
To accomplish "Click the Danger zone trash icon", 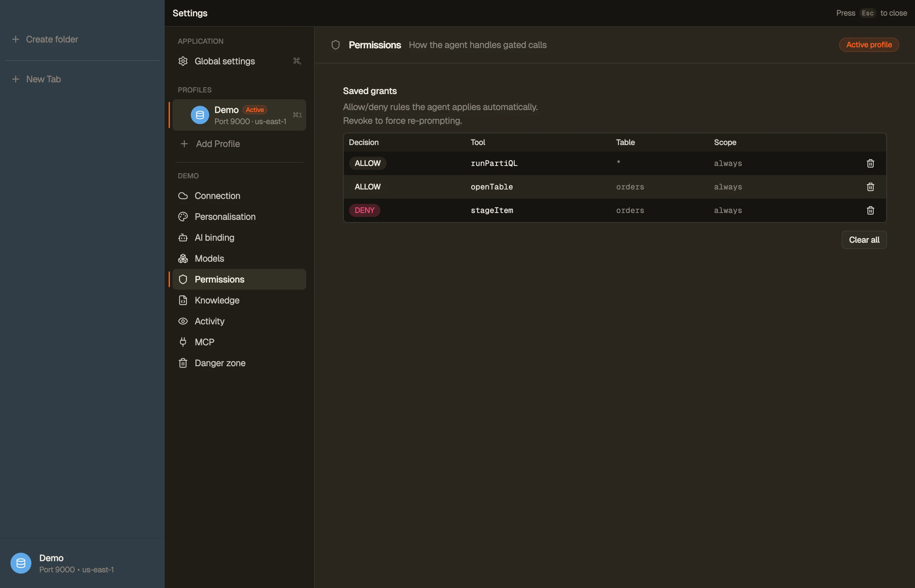I will tap(183, 363).
